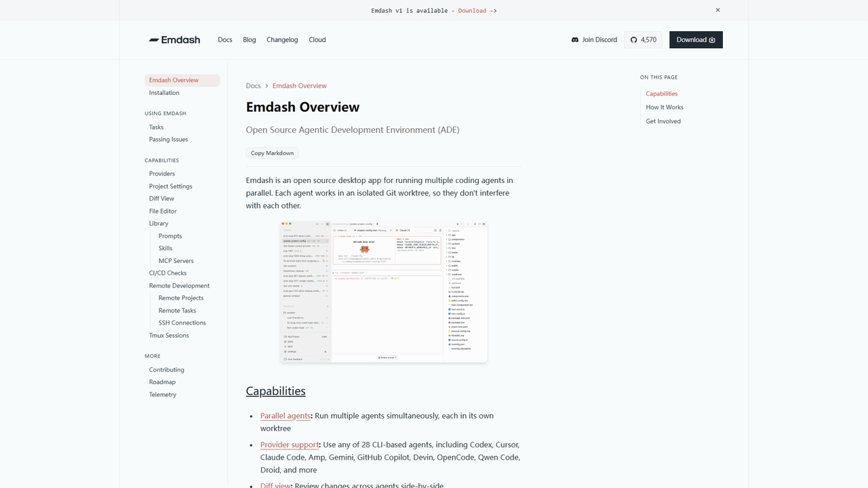
Task: Jump to How It Works section
Action: pyautogui.click(x=665, y=108)
